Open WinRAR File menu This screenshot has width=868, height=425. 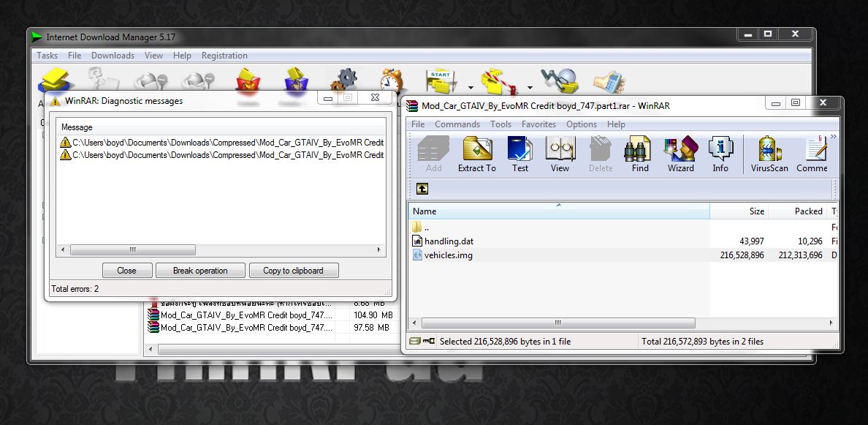coord(418,124)
